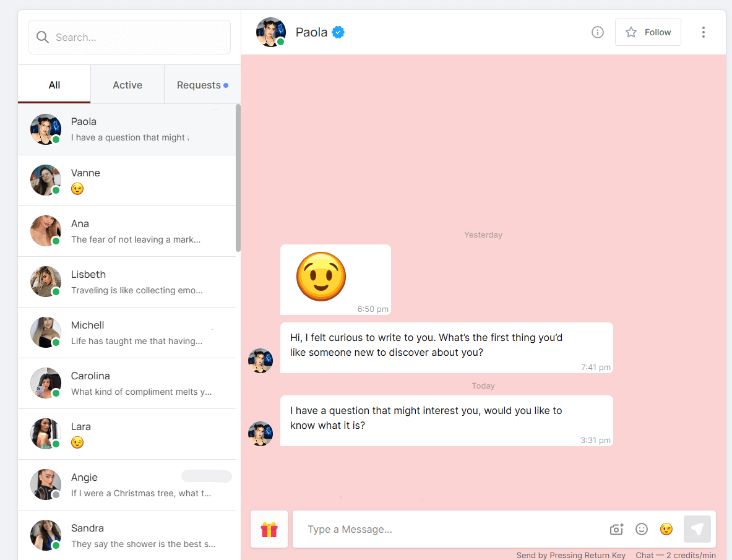Click the camera attach photo icon
732x560 pixels.
tap(616, 529)
